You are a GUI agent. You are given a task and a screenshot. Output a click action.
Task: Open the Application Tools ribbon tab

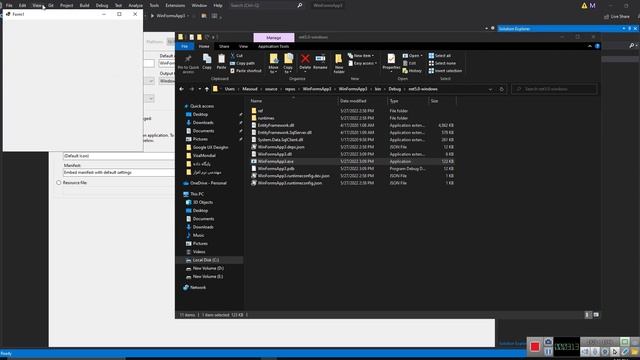coord(273,47)
